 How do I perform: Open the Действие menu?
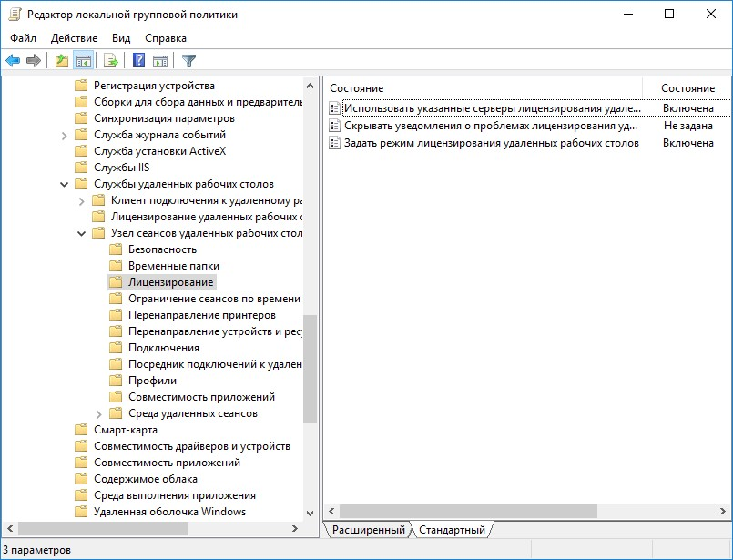click(x=75, y=38)
